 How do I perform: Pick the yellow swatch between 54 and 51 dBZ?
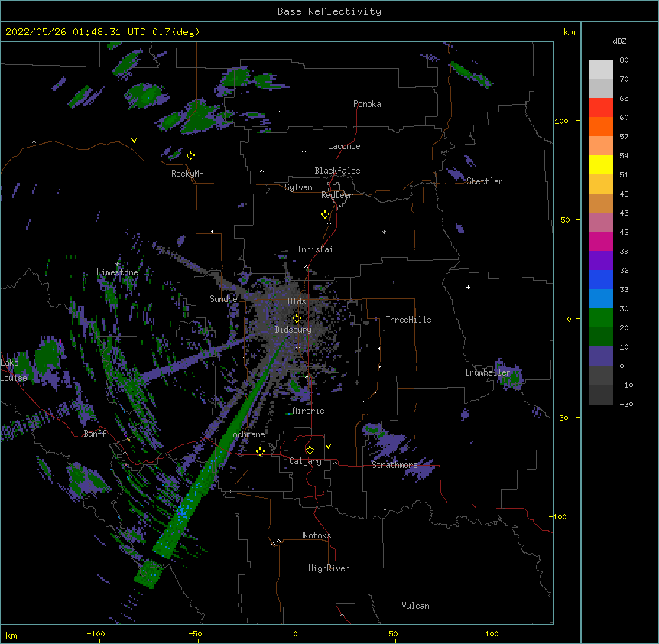click(601, 164)
